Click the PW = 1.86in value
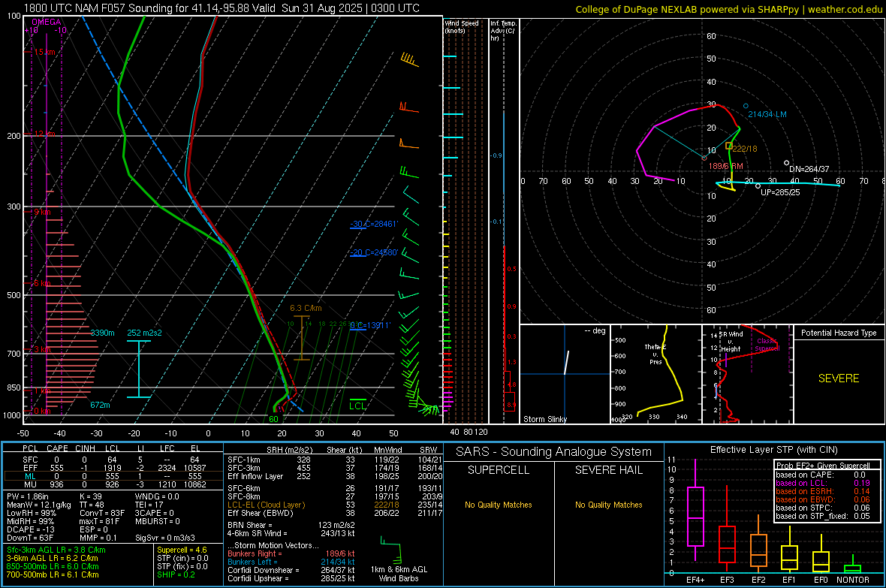The width and height of the screenshot is (886, 588). 28,496
